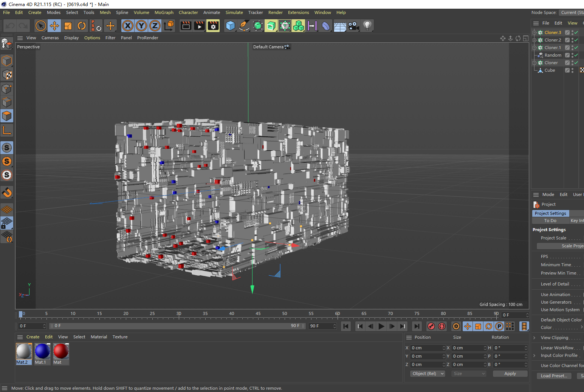Expand the View Clipping section
584x392 pixels.
pos(534,338)
